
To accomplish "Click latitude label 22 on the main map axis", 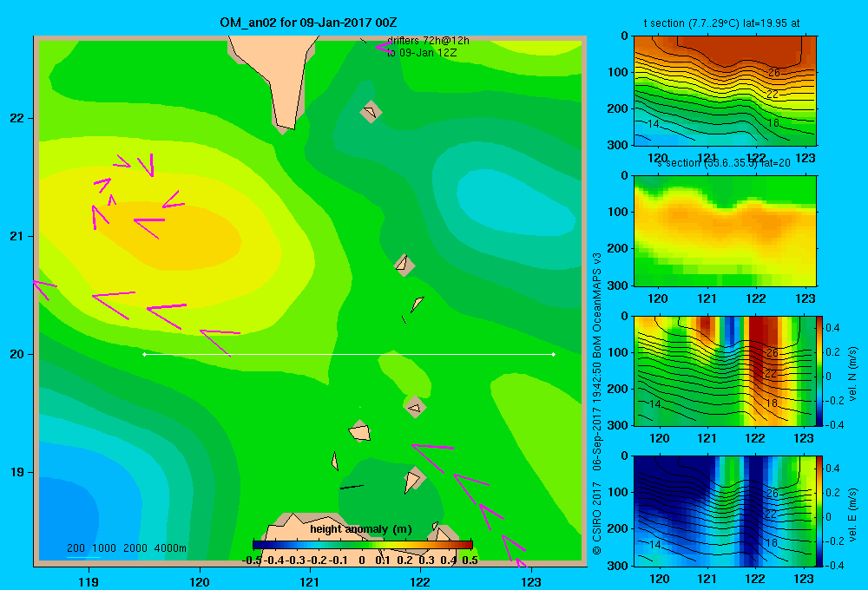I will coord(17,118).
